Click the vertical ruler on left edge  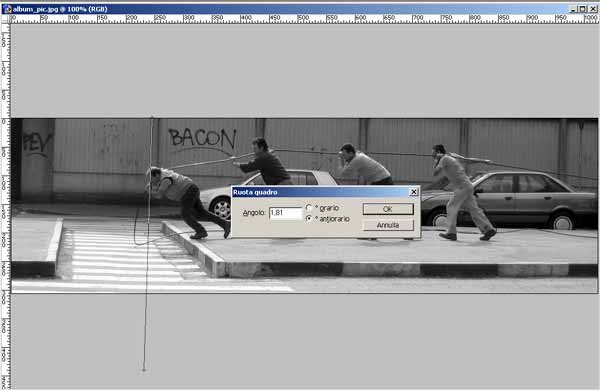click(5, 206)
